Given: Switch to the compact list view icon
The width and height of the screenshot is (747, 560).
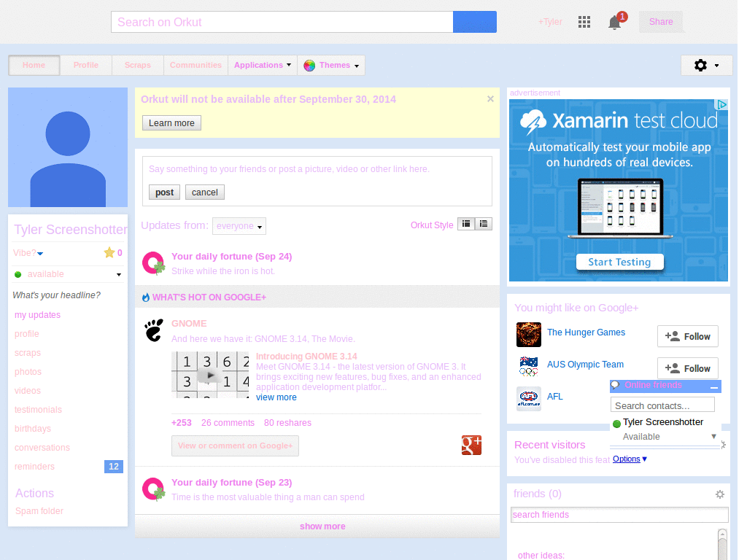Looking at the screenshot, I should [466, 224].
